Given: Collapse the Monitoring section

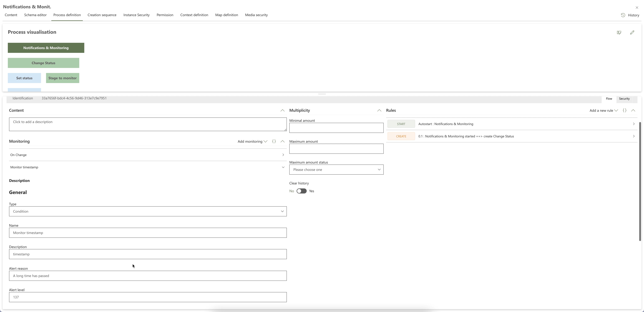Looking at the screenshot, I should coord(283,142).
